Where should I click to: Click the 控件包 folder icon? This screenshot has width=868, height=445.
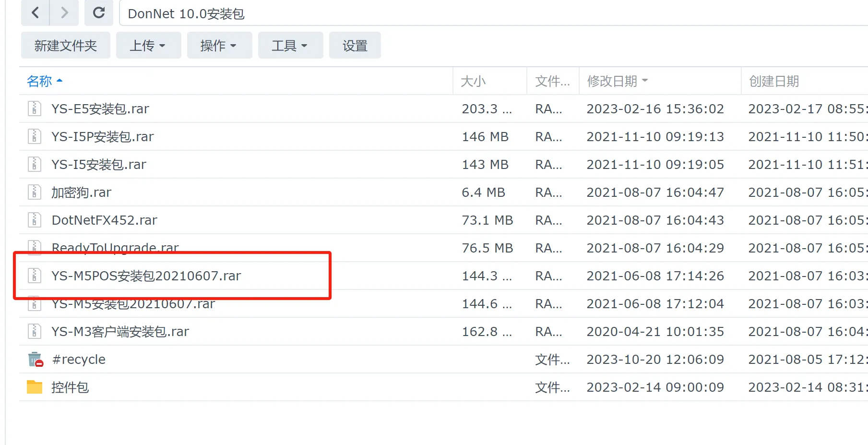(x=35, y=387)
